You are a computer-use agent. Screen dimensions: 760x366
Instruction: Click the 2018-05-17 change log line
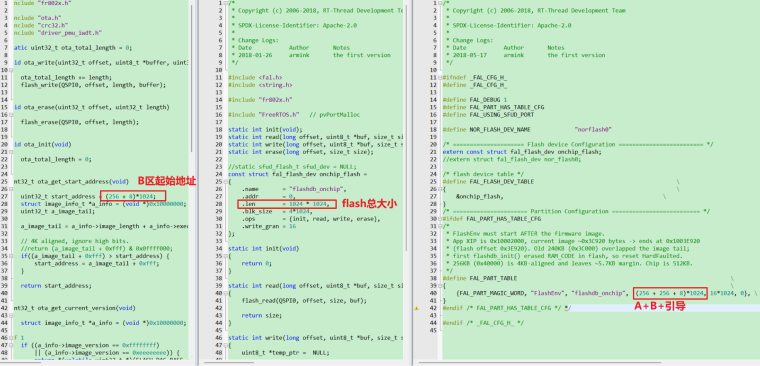(525, 55)
